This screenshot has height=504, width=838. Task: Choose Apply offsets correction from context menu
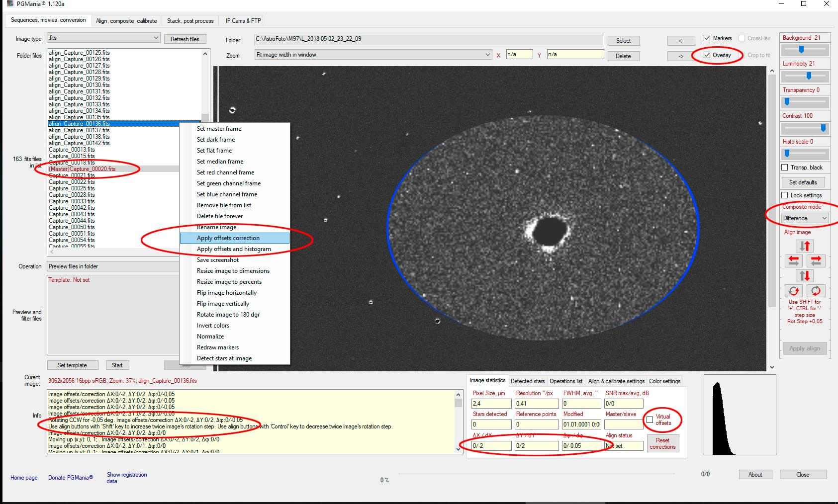(228, 238)
